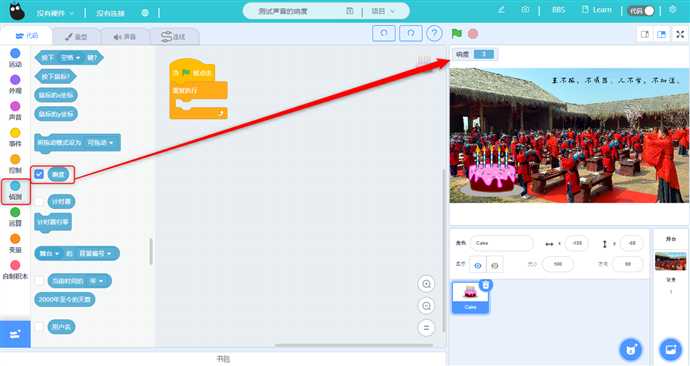Image resolution: width=690 pixels, height=366 pixels.
Task: Stop the program with the red circle
Action: click(x=473, y=33)
